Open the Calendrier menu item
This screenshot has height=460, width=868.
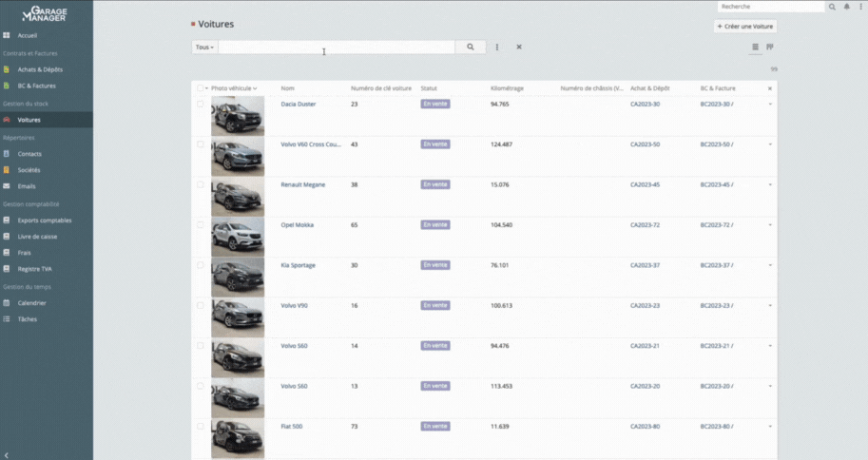31,303
